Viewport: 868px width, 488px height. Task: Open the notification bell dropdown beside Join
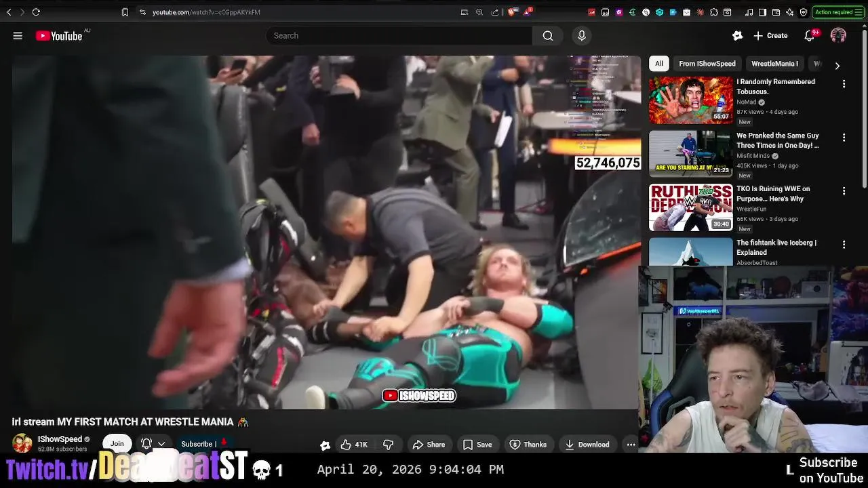153,445
